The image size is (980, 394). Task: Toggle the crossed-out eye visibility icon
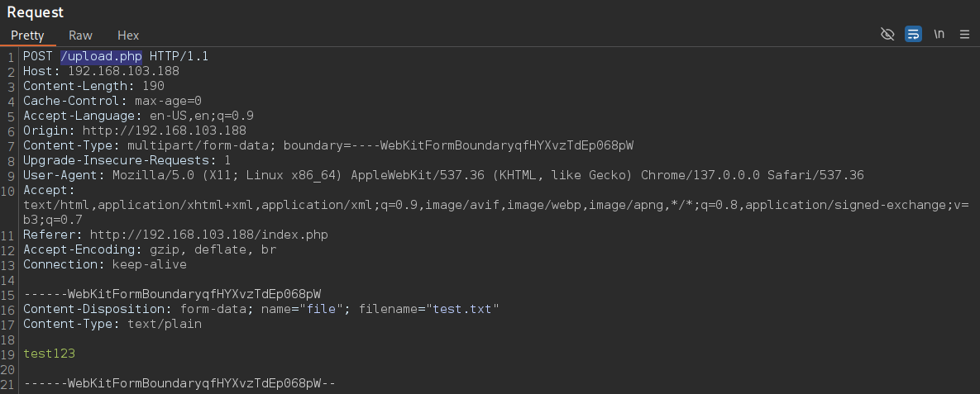pyautogui.click(x=887, y=35)
